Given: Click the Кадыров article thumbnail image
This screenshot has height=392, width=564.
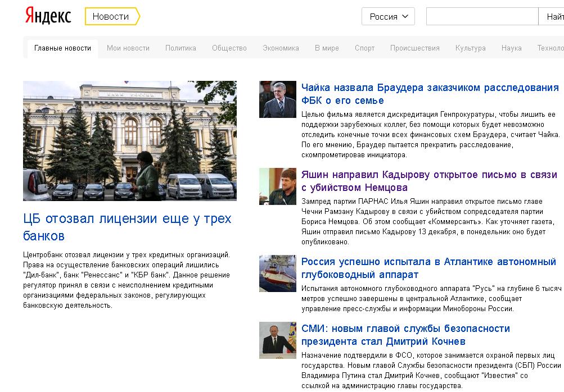Looking at the screenshot, I should (278, 186).
